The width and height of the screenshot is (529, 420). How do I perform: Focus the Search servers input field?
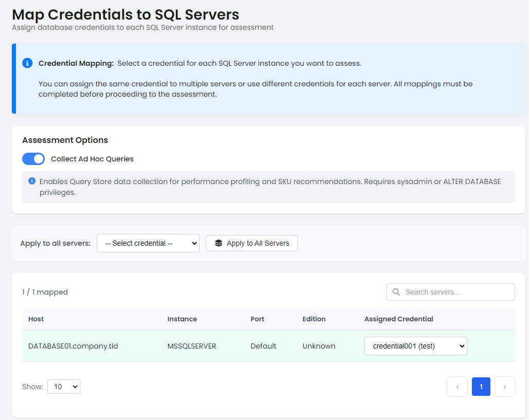[451, 292]
